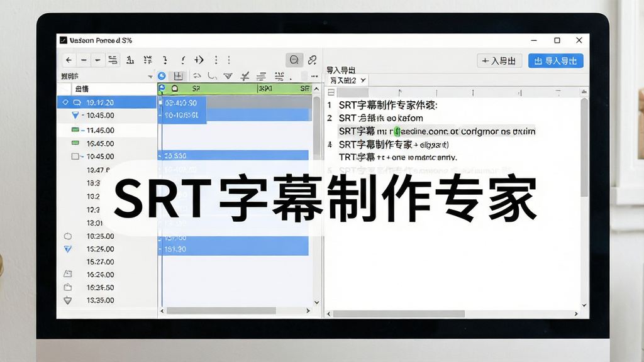Select the row 19.17.20 in the list
The image size is (644, 362).
coord(107,102)
